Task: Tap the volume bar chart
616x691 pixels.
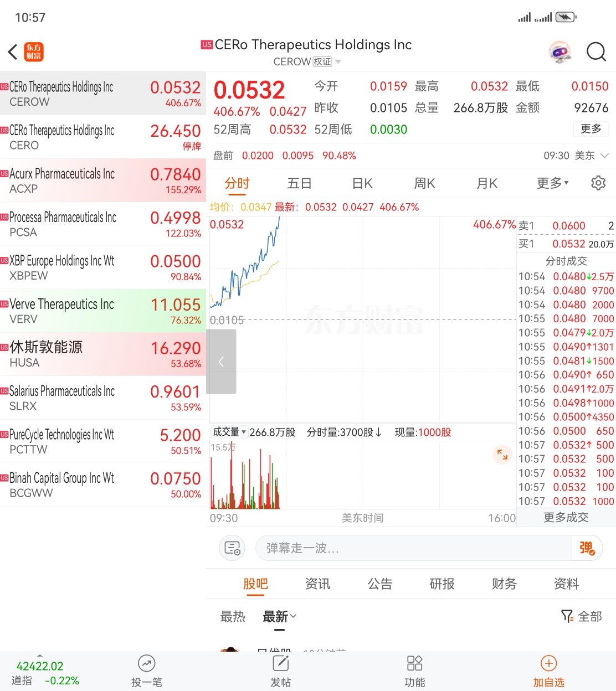Action: click(x=363, y=475)
